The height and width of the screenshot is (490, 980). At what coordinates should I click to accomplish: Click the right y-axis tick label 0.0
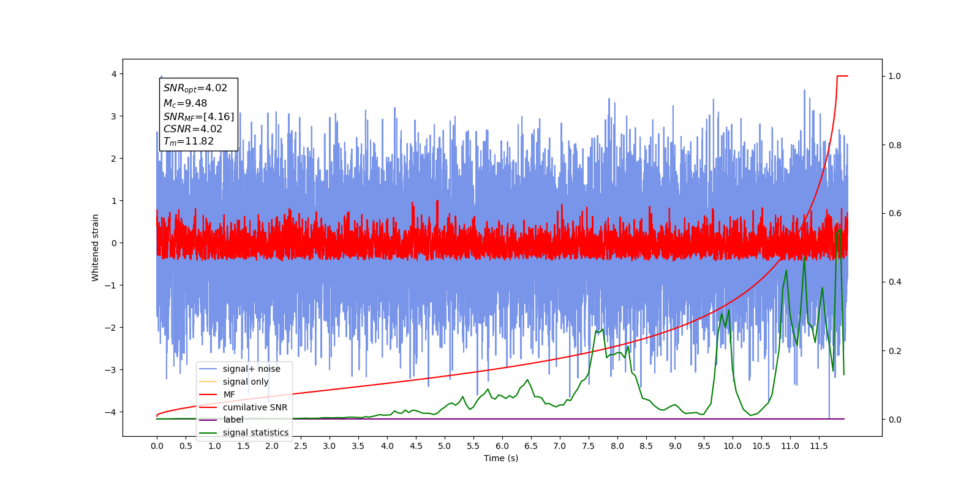coord(895,420)
